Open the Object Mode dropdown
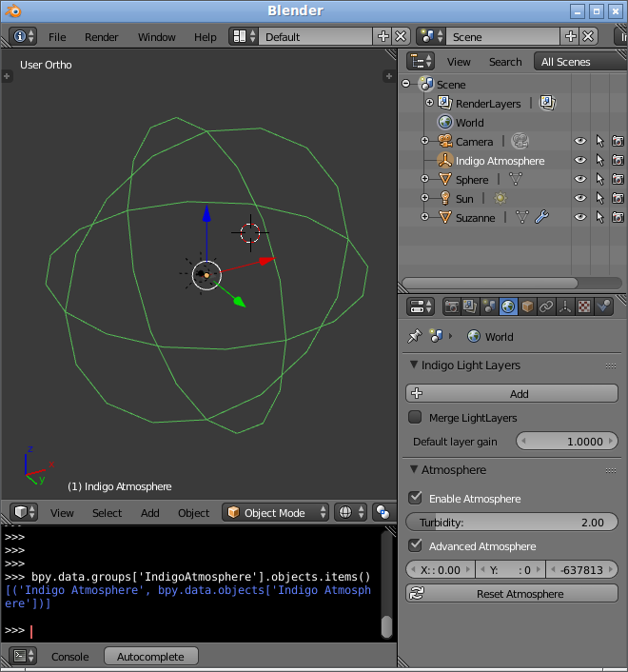The width and height of the screenshot is (628, 672). tap(276, 513)
